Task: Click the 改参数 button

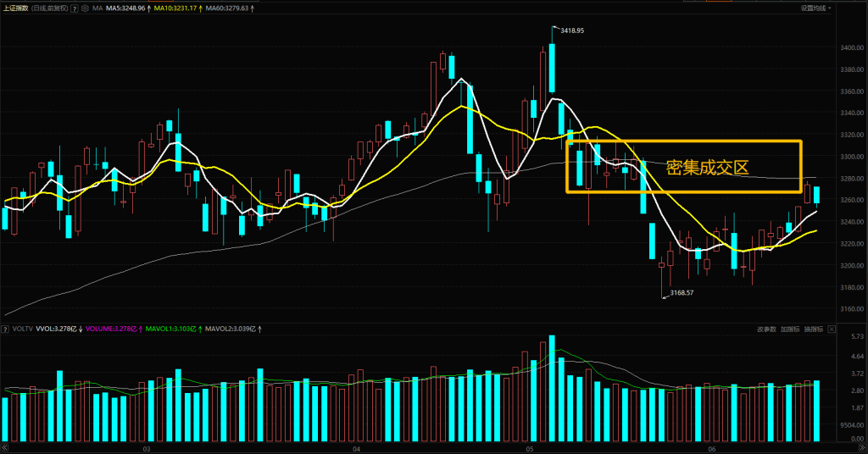Action: tap(765, 329)
